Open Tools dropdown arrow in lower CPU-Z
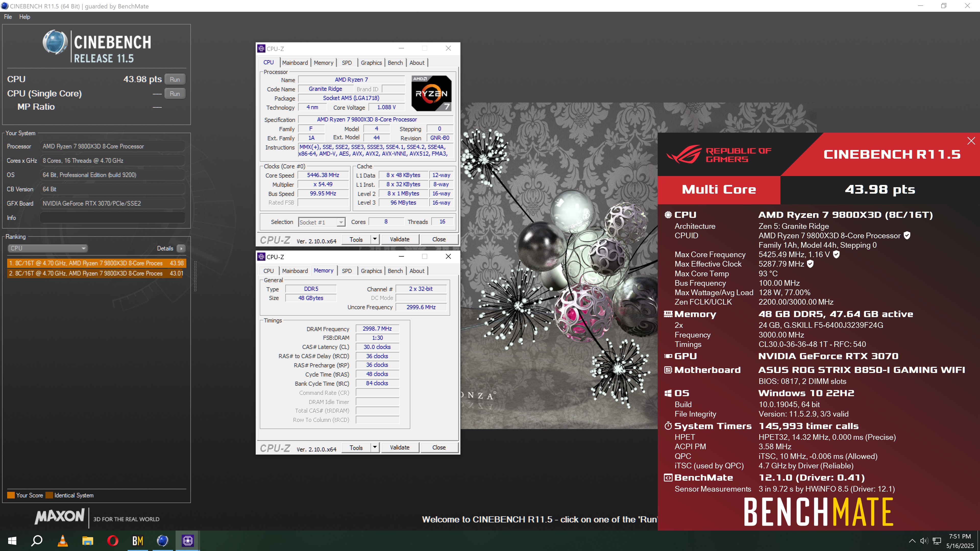 [x=375, y=448]
